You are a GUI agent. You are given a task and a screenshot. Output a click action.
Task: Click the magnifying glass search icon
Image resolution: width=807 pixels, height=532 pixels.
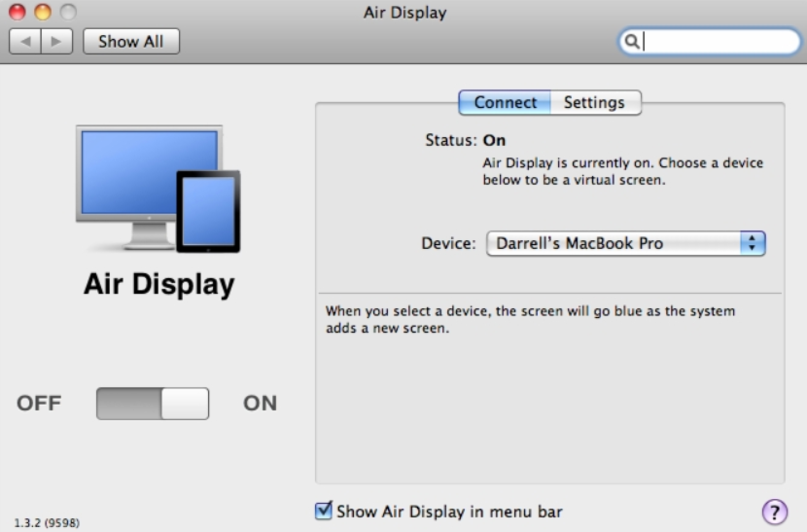(x=631, y=41)
